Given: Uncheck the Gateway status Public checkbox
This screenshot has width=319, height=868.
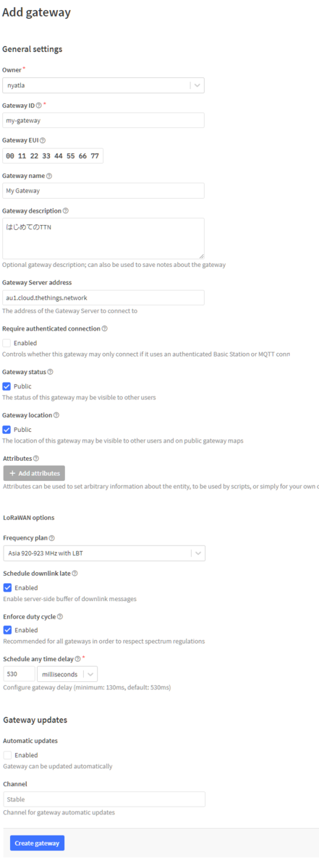Looking at the screenshot, I should pos(7,386).
